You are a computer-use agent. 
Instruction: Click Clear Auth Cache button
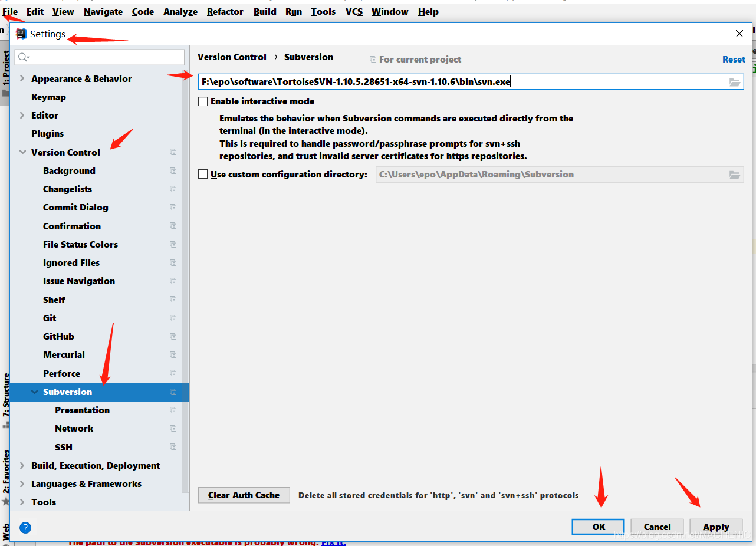pyautogui.click(x=244, y=495)
